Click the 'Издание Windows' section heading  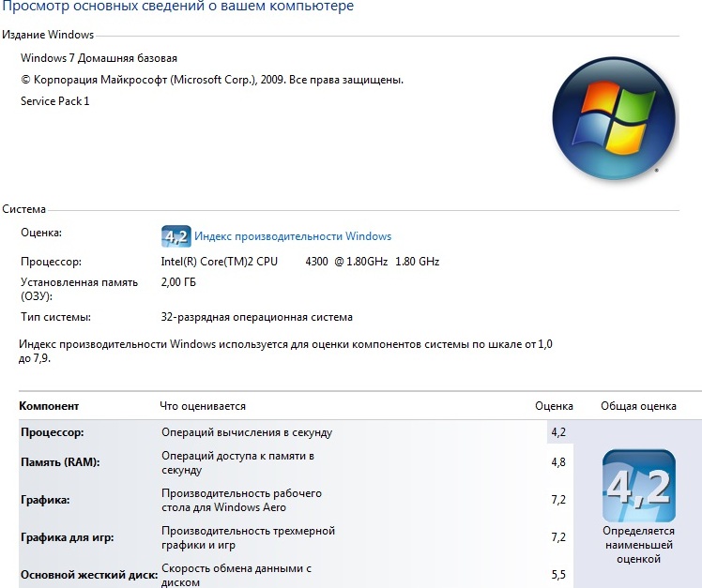point(48,35)
